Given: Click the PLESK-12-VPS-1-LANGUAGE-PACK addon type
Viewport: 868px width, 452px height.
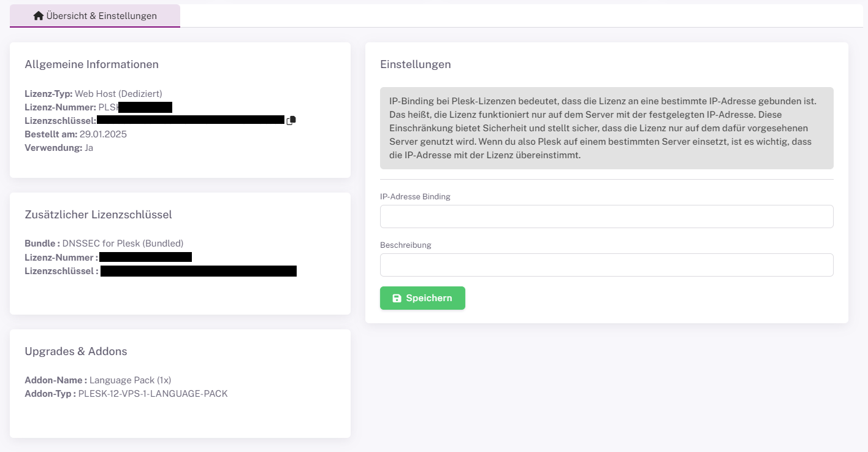Looking at the screenshot, I should pos(153,394).
